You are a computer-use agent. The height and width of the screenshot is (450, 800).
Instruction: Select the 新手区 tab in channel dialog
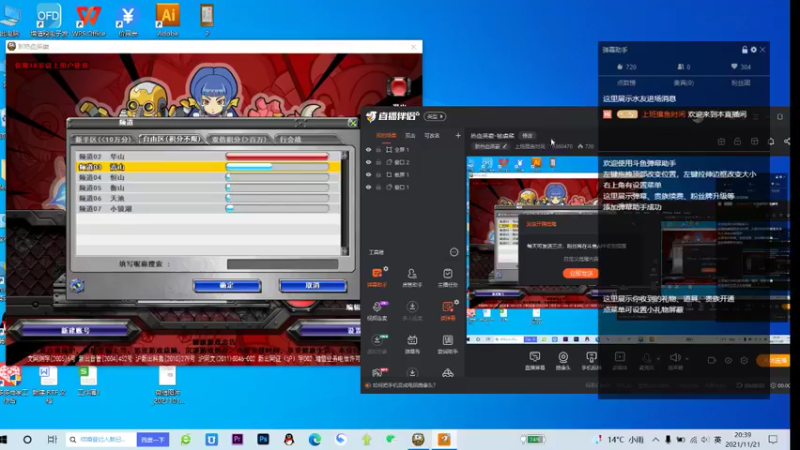point(104,139)
